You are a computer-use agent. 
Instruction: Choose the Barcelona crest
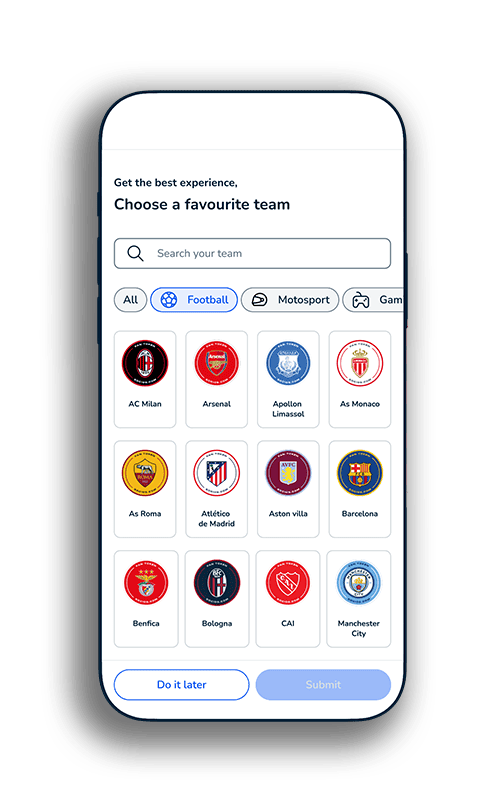tap(360, 473)
